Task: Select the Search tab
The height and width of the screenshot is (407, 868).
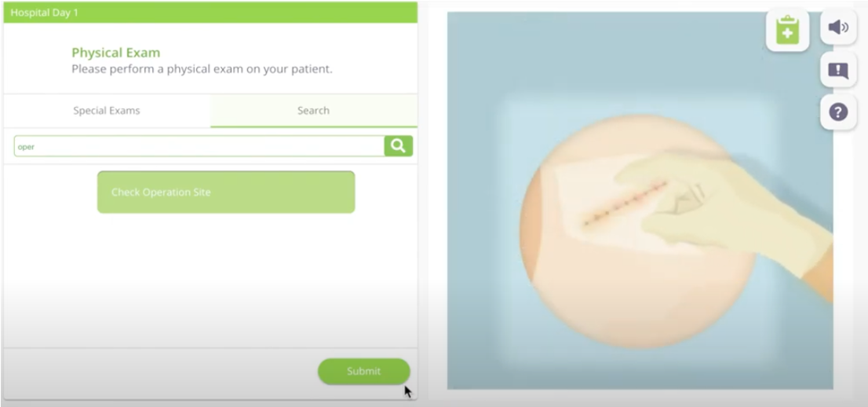Action: pyautogui.click(x=313, y=110)
